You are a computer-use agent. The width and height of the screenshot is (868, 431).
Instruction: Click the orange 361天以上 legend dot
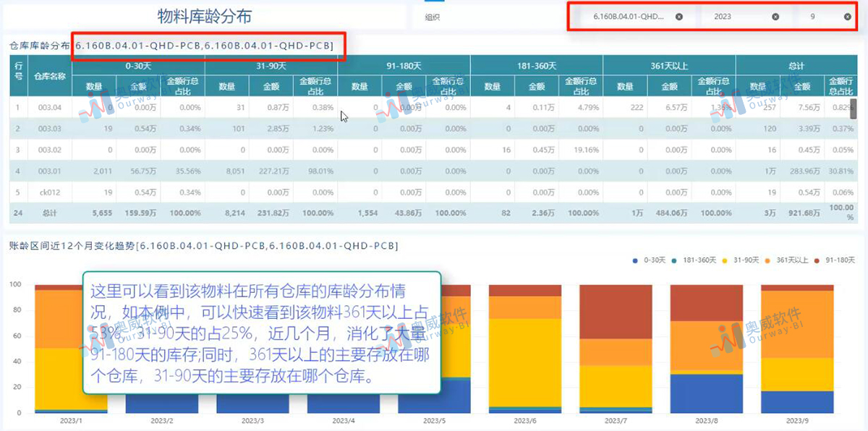coord(767,260)
